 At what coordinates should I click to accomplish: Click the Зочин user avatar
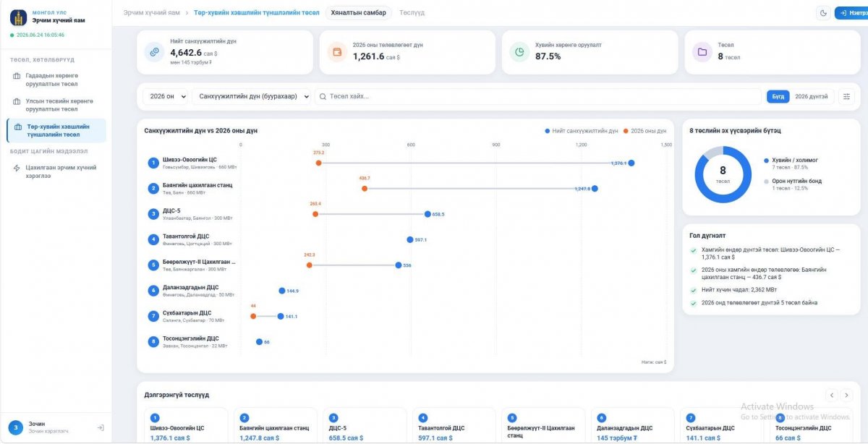pyautogui.click(x=16, y=427)
